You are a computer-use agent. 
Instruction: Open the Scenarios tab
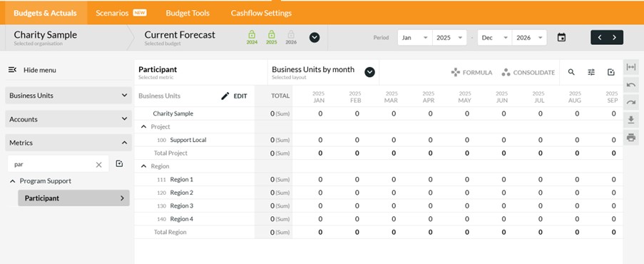121,13
